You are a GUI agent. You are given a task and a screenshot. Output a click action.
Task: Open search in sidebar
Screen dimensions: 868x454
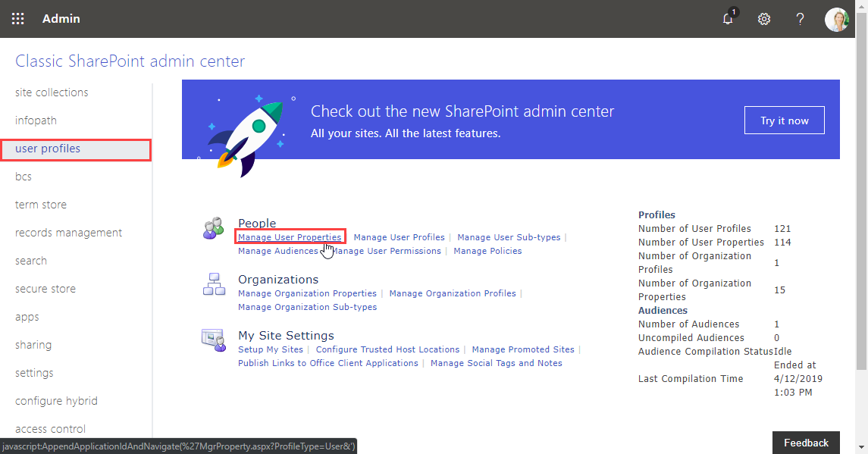pyautogui.click(x=31, y=261)
